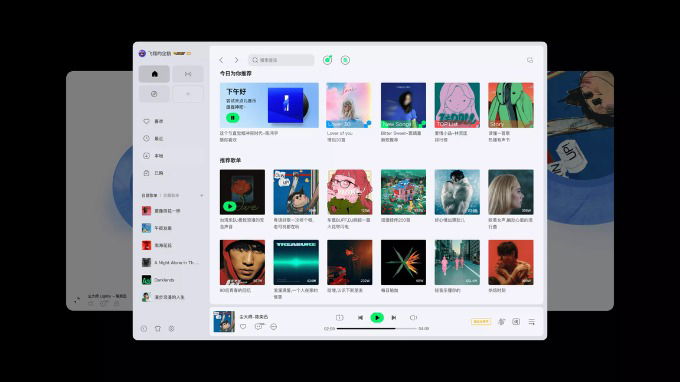This screenshot has height=382, width=680.
Task: Open the red hoodie face playlist cover
Action: (x=242, y=262)
